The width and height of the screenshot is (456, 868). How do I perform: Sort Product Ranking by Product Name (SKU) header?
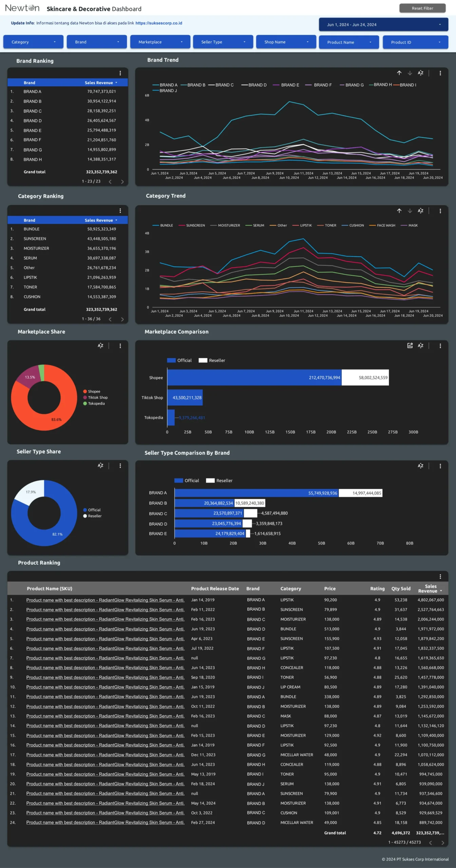[50, 589]
